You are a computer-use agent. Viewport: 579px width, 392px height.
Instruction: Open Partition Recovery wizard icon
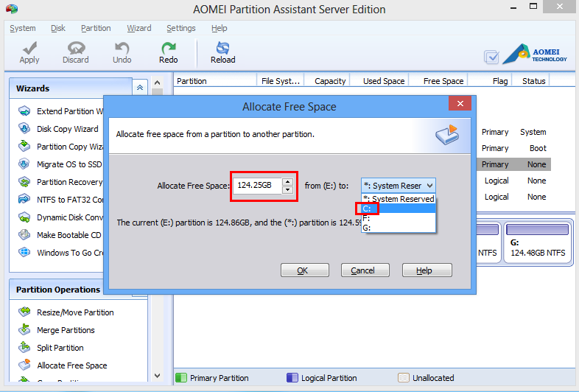[x=24, y=182]
